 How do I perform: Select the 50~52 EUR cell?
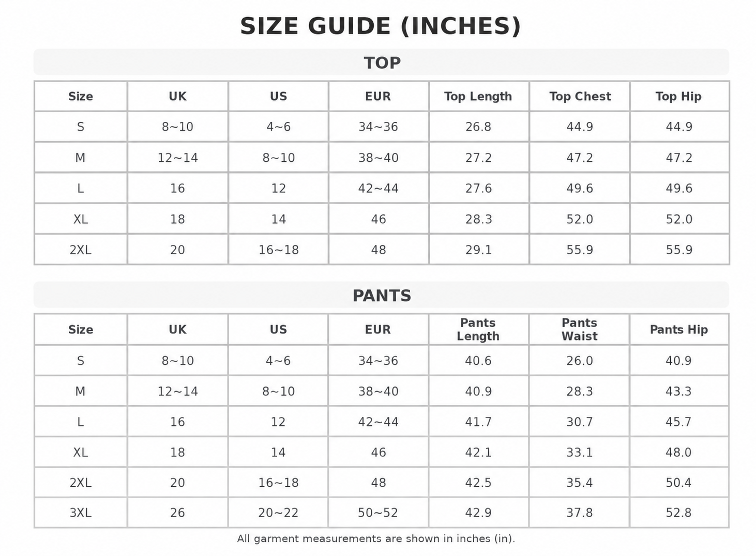(x=378, y=513)
